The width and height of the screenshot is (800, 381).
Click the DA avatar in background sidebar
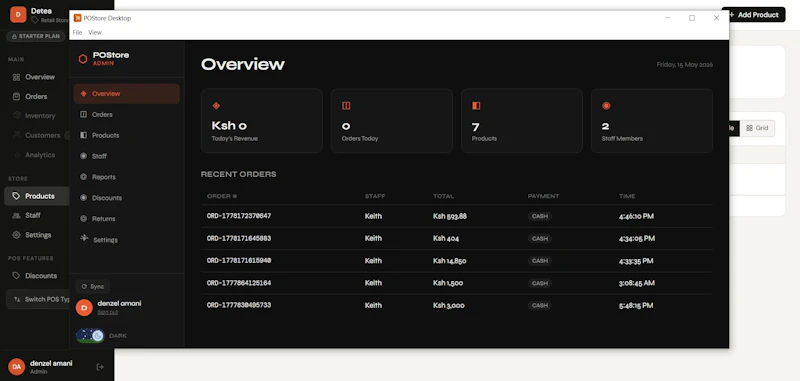coord(16,367)
